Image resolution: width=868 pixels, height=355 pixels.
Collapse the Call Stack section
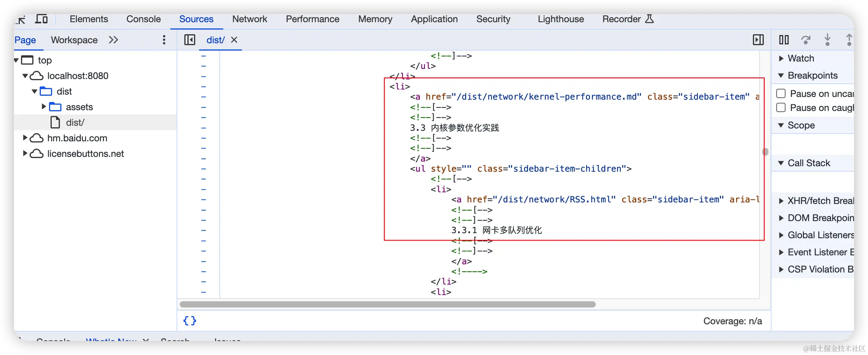(x=781, y=163)
